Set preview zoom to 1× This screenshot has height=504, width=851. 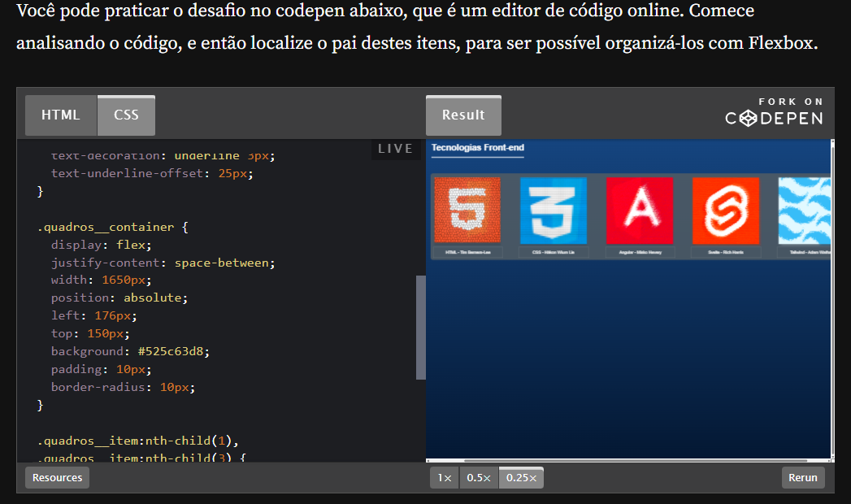pyautogui.click(x=445, y=477)
